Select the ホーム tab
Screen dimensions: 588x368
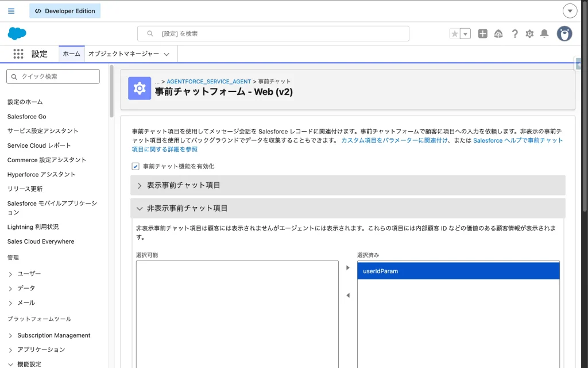pyautogui.click(x=71, y=54)
